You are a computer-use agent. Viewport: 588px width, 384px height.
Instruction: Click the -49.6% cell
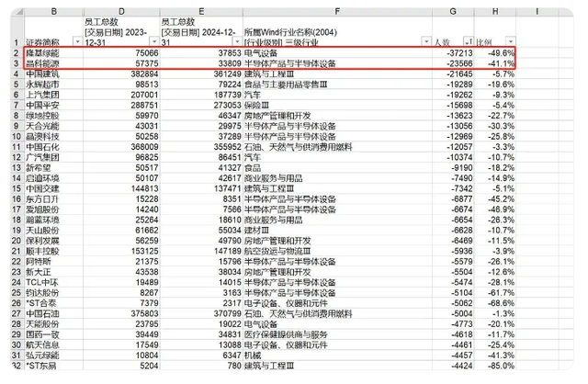[495, 53]
